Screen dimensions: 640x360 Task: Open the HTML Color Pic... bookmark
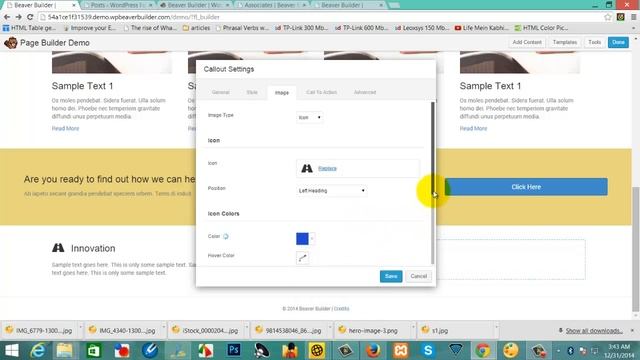point(541,28)
